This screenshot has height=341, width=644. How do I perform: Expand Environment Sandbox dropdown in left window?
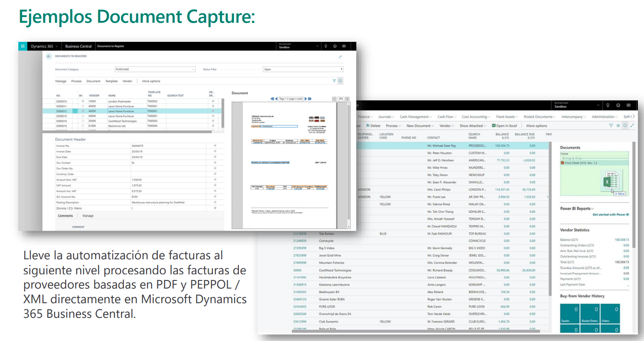317,46
